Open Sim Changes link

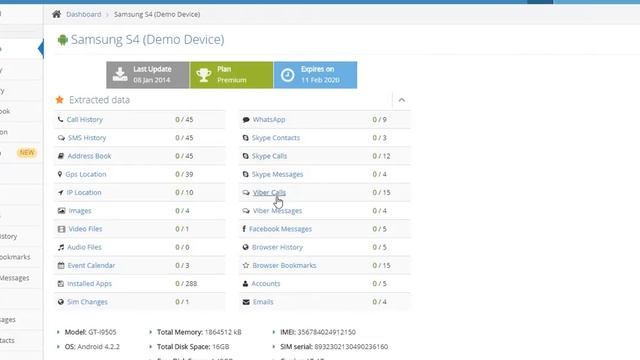(x=87, y=302)
